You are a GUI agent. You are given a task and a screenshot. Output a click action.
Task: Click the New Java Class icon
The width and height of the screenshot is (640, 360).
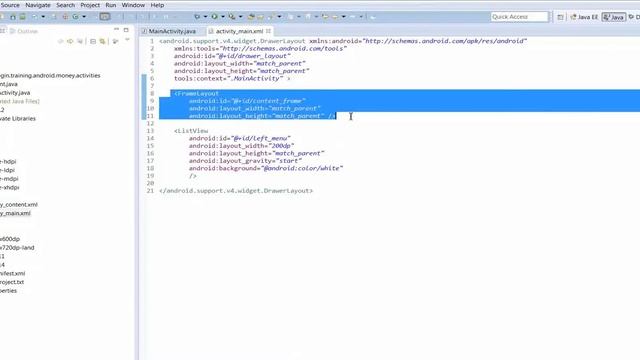[76, 17]
